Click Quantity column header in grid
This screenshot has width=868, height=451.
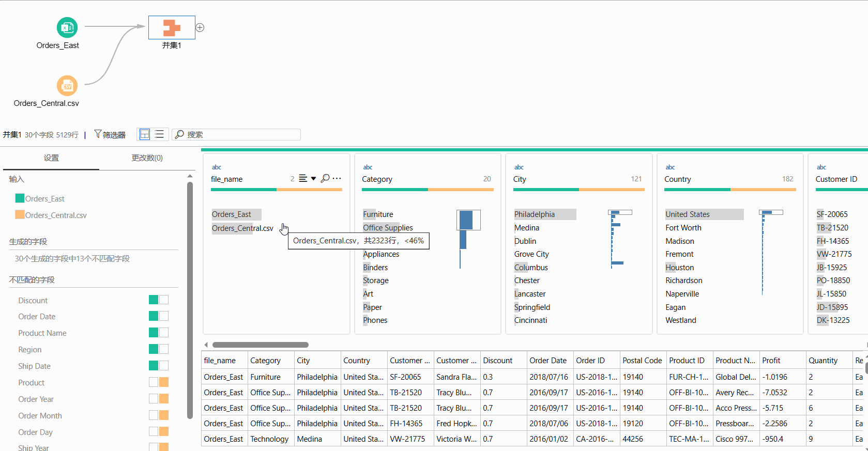pos(829,361)
